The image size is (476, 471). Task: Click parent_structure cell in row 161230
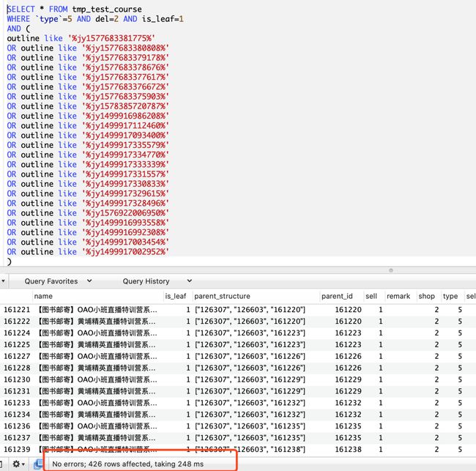click(x=250, y=379)
